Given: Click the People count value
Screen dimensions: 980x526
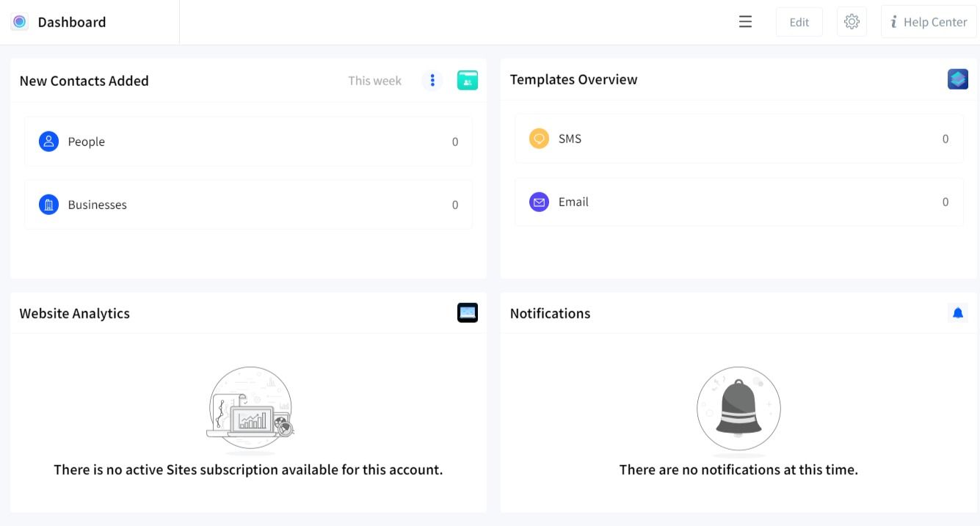Looking at the screenshot, I should point(455,142).
